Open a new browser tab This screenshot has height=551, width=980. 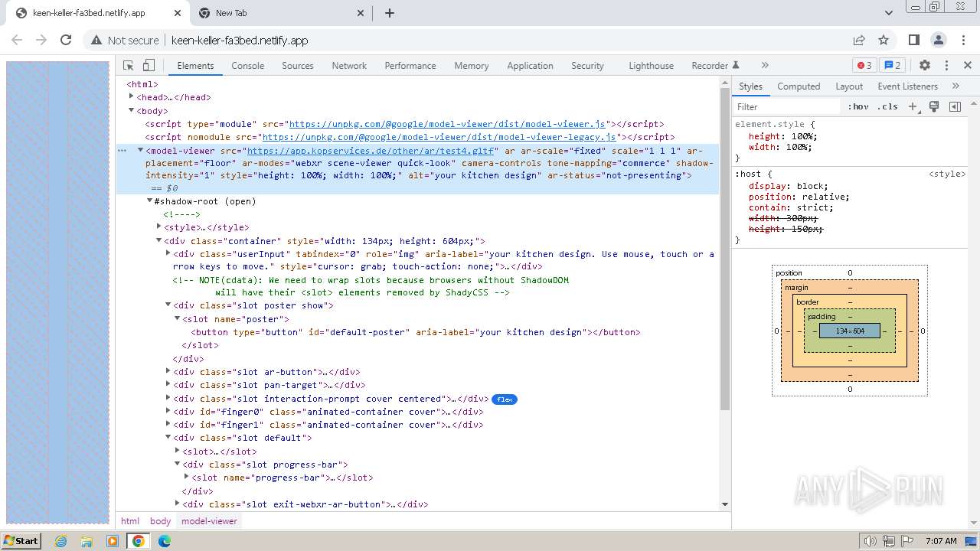coord(390,13)
